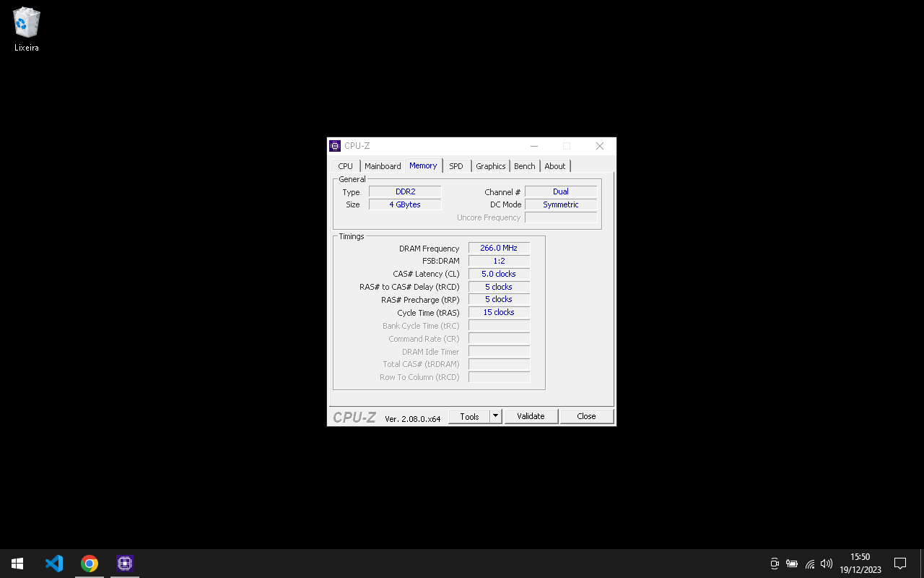Click the Bank Cycle Time (tRC) label

tap(421, 326)
